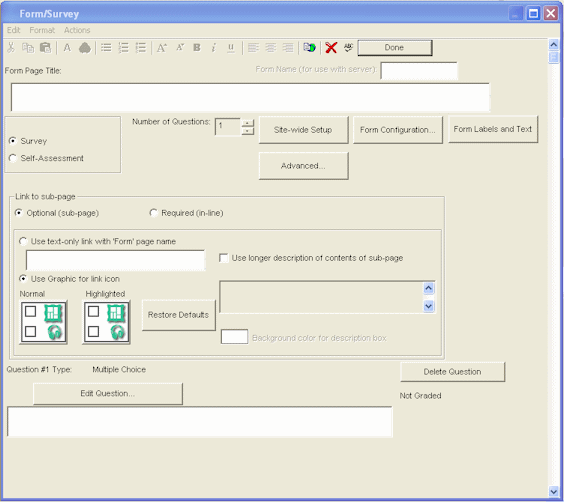This screenshot has height=502, width=564.
Task: Click the Done button
Action: [395, 48]
